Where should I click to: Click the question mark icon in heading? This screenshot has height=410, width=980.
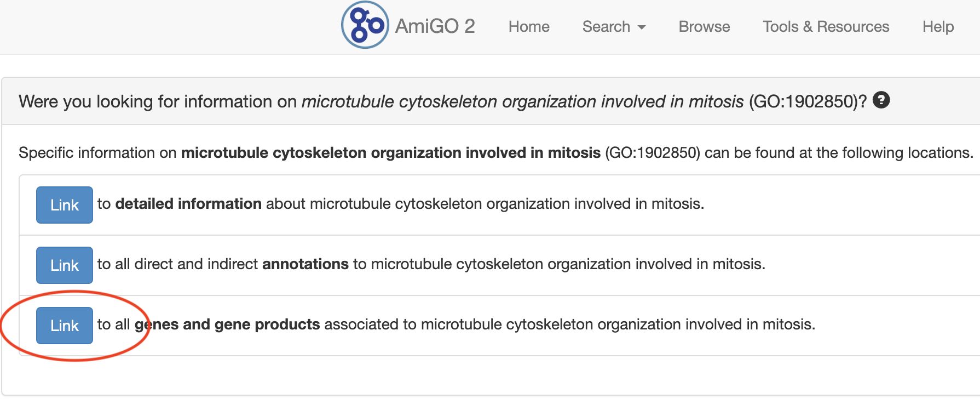click(881, 100)
